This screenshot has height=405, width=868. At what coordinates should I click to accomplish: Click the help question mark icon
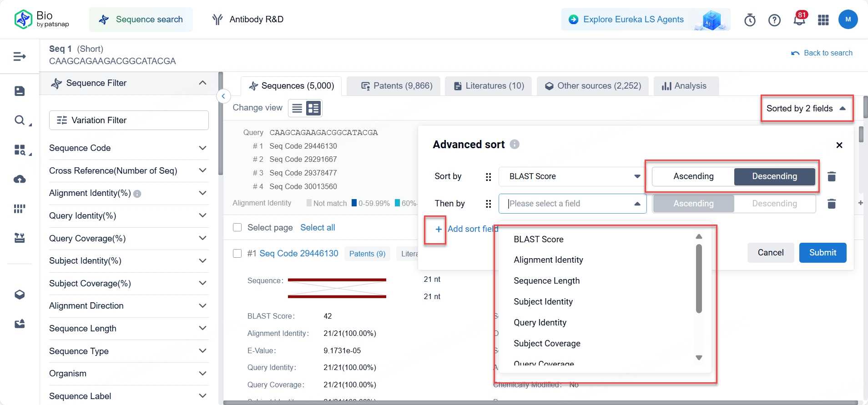tap(774, 20)
